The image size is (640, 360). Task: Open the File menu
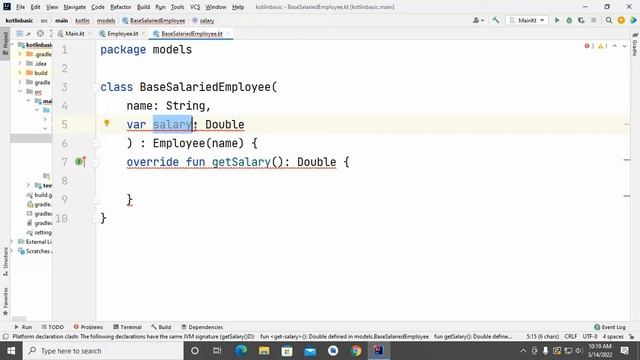(x=20, y=7)
